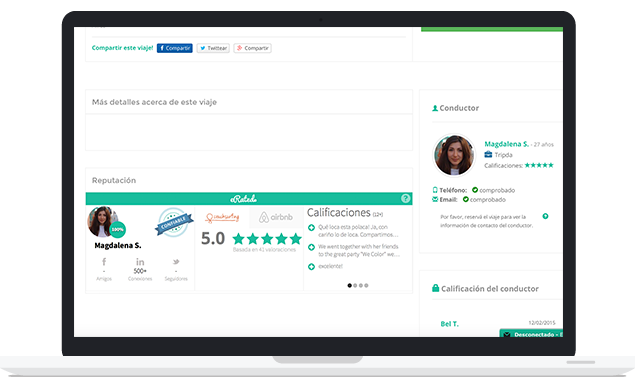Click the Facebook icon in reputation card
The image size is (635, 377).
click(x=104, y=262)
